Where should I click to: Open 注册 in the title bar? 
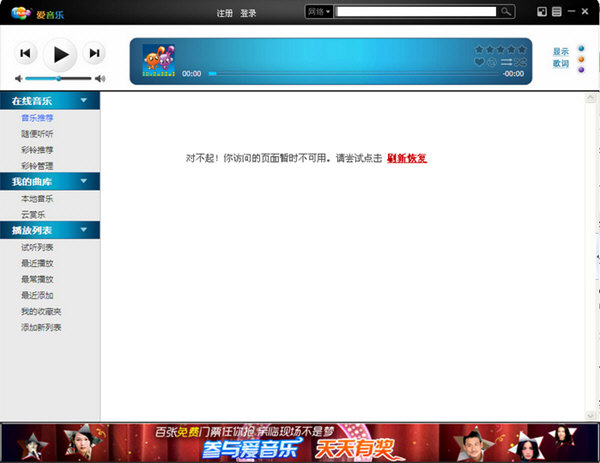tap(225, 13)
